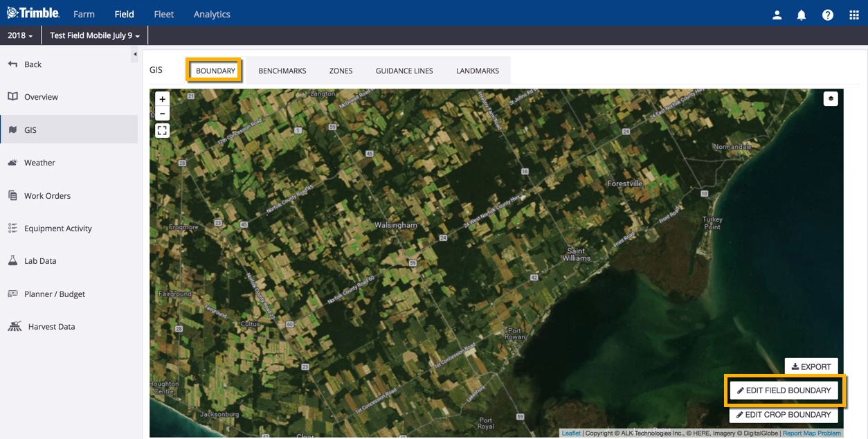Switch to the Guidance Lines tab
Image resolution: width=868 pixels, height=439 pixels.
[x=404, y=71]
